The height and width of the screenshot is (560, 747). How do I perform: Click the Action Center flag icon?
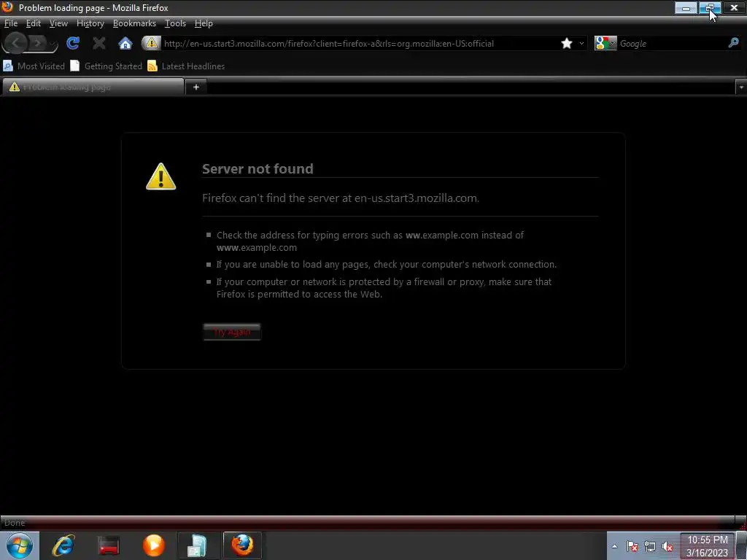point(632,546)
